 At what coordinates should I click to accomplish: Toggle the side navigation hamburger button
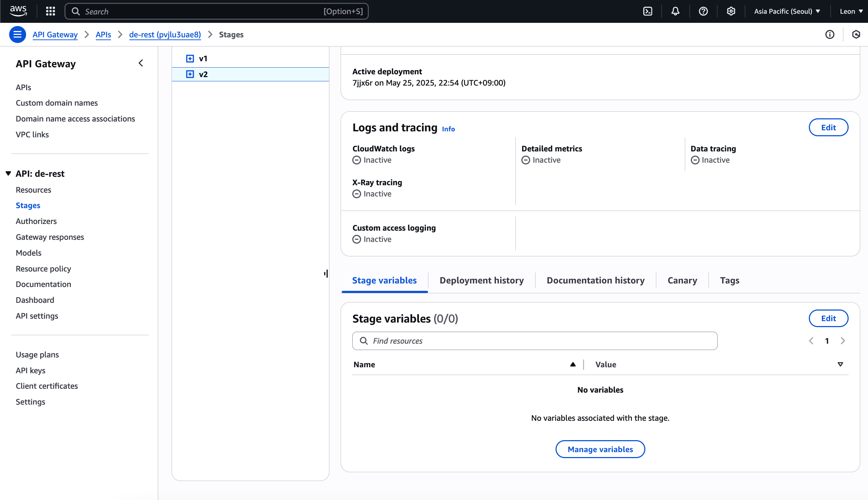pyautogui.click(x=17, y=35)
